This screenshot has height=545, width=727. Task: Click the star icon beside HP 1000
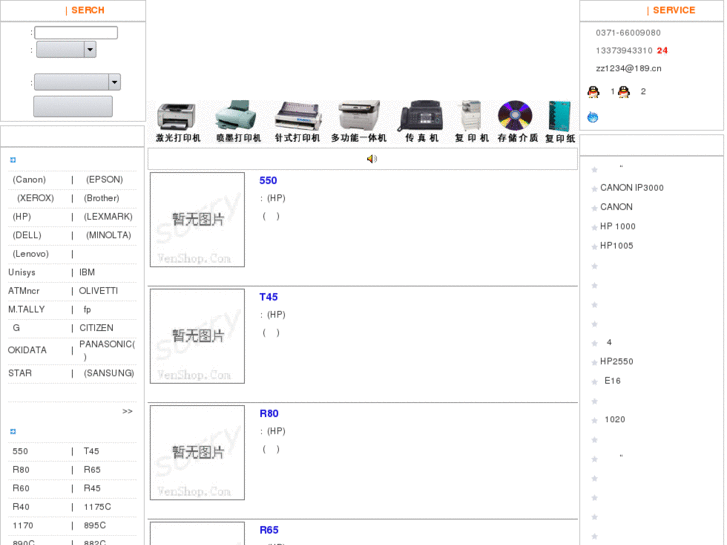pyautogui.click(x=594, y=227)
